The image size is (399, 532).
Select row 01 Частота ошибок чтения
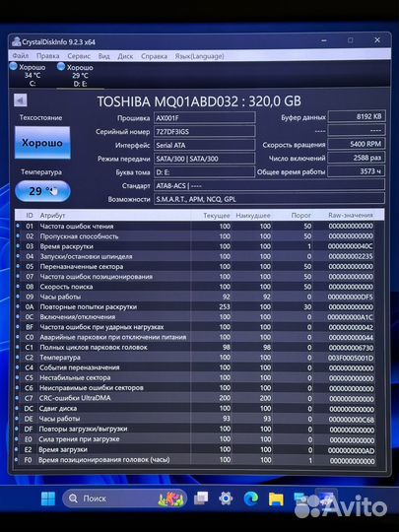tap(195, 226)
